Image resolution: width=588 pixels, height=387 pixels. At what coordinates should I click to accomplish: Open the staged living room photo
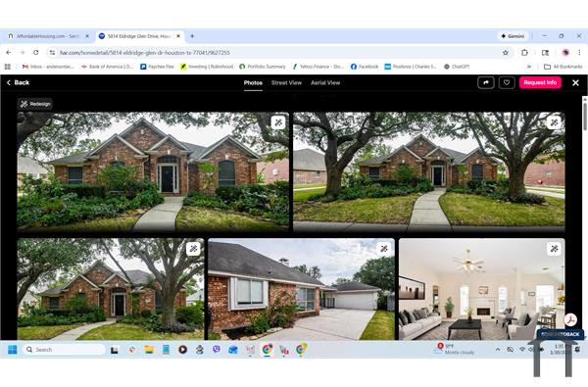click(x=482, y=289)
